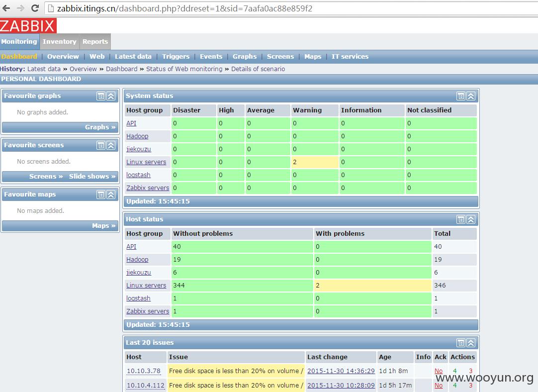
Task: Select Overview in the submenu
Action: tap(63, 56)
